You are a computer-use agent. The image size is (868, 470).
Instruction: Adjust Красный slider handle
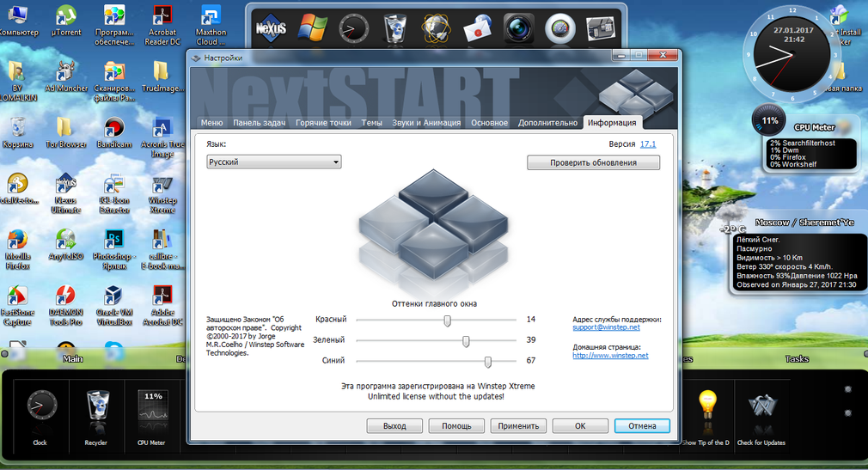click(447, 320)
